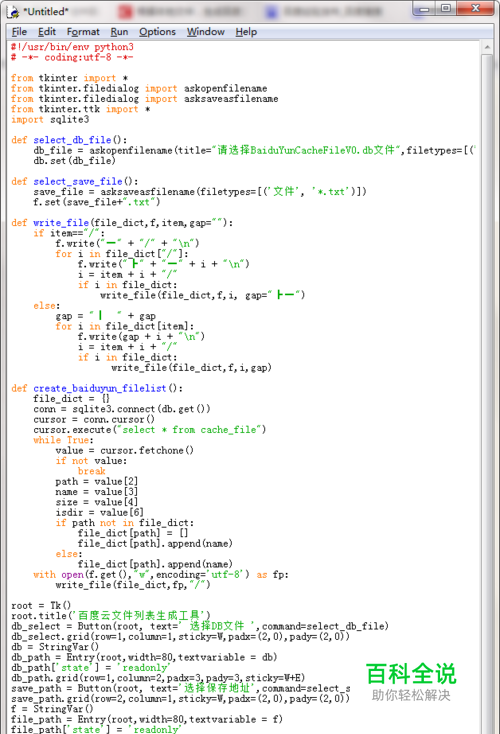
Task: Click 'conn = sqlite3.connect(db.get())' line
Action: click(122, 409)
